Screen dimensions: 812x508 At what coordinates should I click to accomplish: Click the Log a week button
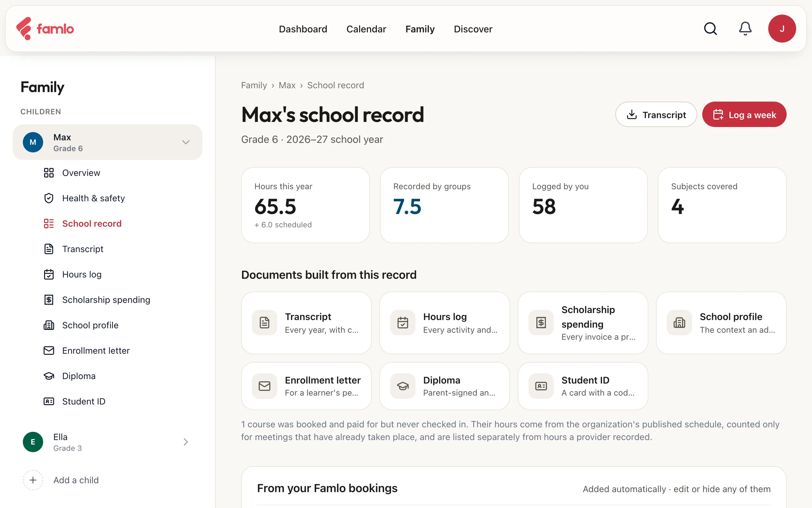tap(744, 115)
